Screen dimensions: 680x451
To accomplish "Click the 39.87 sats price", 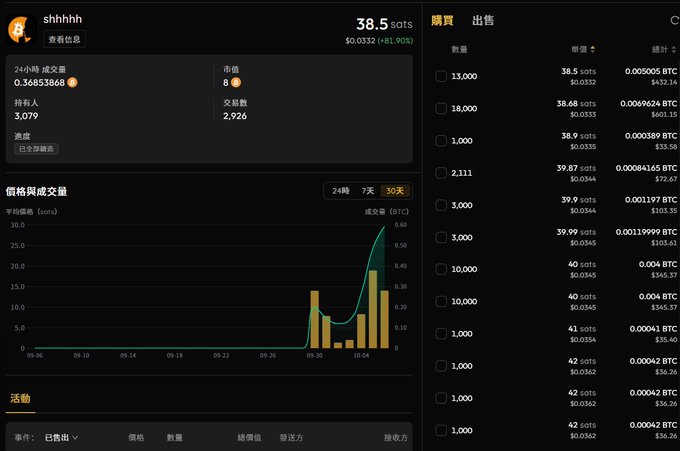I will coord(576,168).
